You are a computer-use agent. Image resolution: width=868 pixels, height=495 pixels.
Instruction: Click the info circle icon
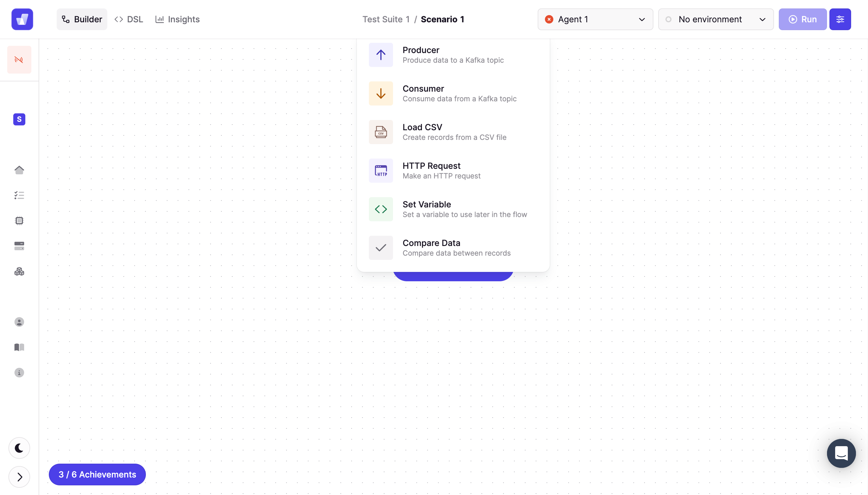tap(19, 373)
